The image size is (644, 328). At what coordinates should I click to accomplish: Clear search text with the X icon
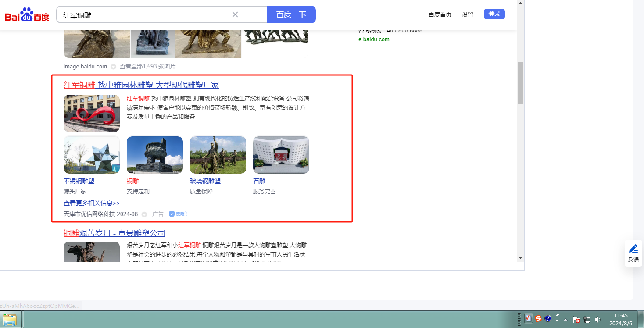coord(235,14)
